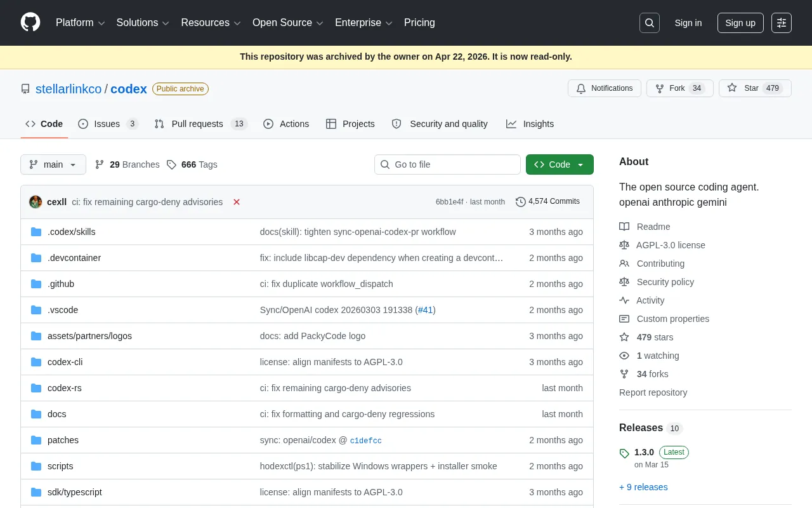Click the .github folder icon
Image resolution: width=812 pixels, height=508 pixels.
pos(36,284)
